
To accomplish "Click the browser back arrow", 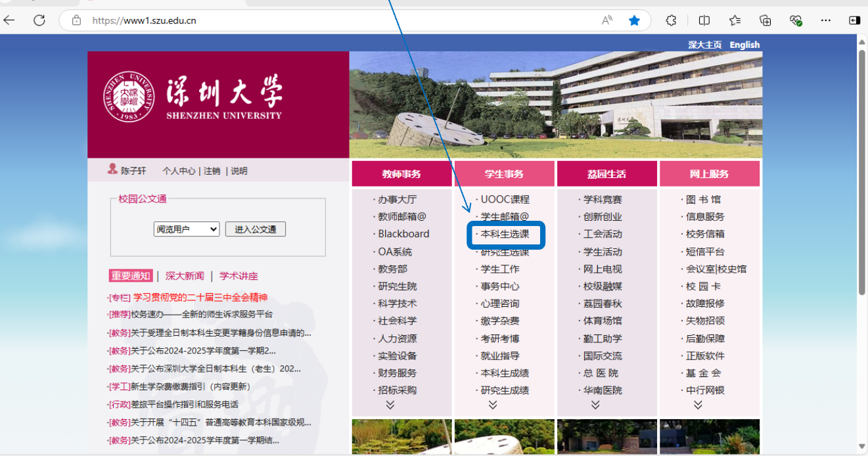I will click(9, 20).
